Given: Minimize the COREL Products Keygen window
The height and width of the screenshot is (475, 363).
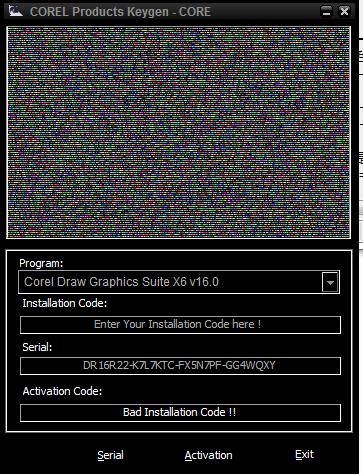Looking at the screenshot, I should (327, 12).
